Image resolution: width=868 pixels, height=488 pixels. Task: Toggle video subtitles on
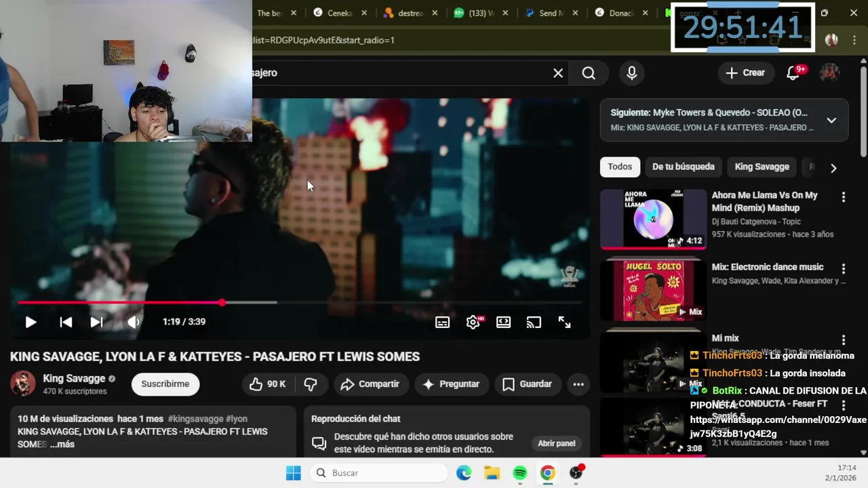click(x=442, y=323)
